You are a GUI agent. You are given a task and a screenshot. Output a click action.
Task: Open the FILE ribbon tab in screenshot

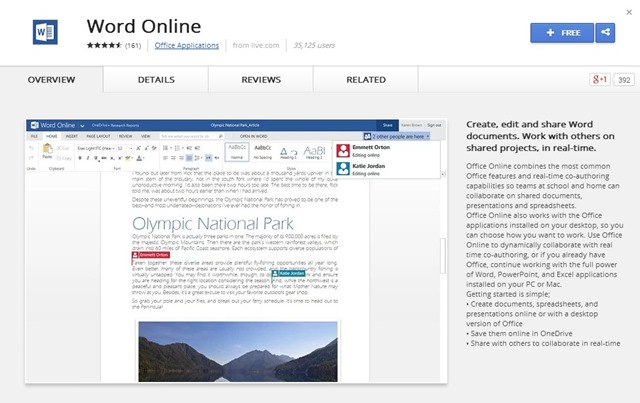pyautogui.click(x=34, y=136)
